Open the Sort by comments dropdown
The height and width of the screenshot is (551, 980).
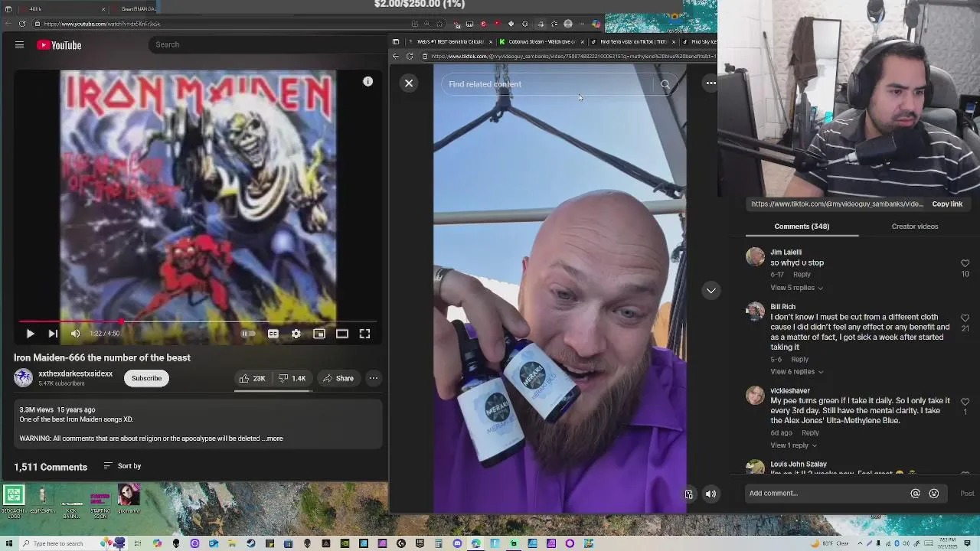[x=122, y=466]
